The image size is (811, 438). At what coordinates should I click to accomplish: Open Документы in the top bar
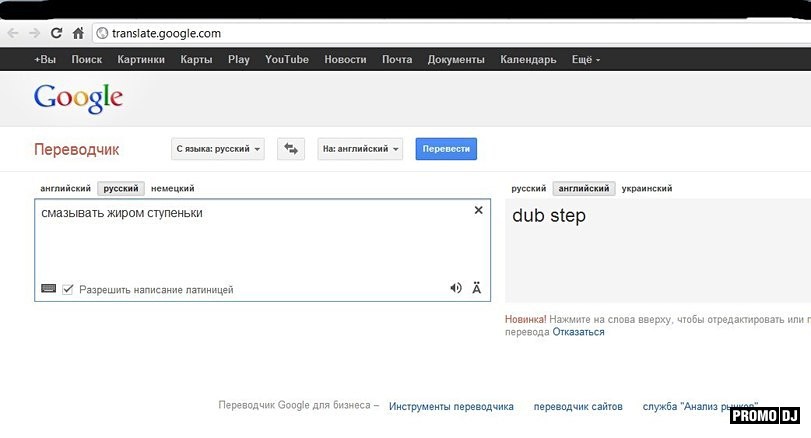click(x=456, y=59)
